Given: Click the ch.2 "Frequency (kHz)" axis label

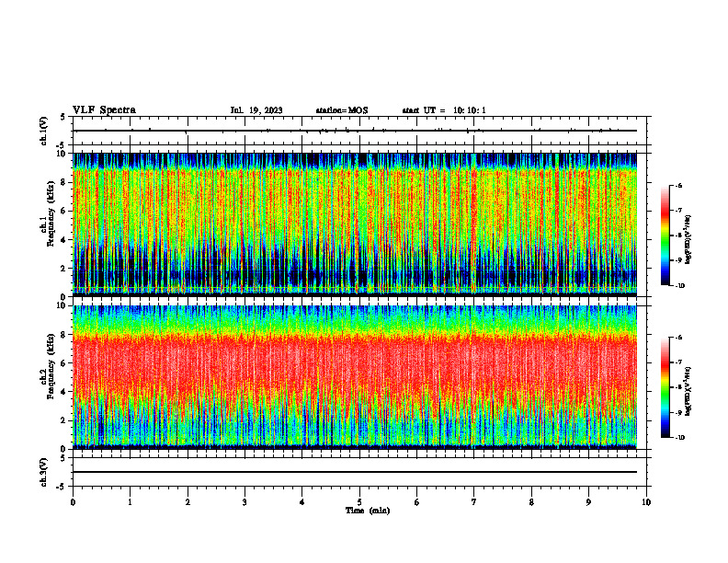Looking at the screenshot, I should pyautogui.click(x=51, y=366).
